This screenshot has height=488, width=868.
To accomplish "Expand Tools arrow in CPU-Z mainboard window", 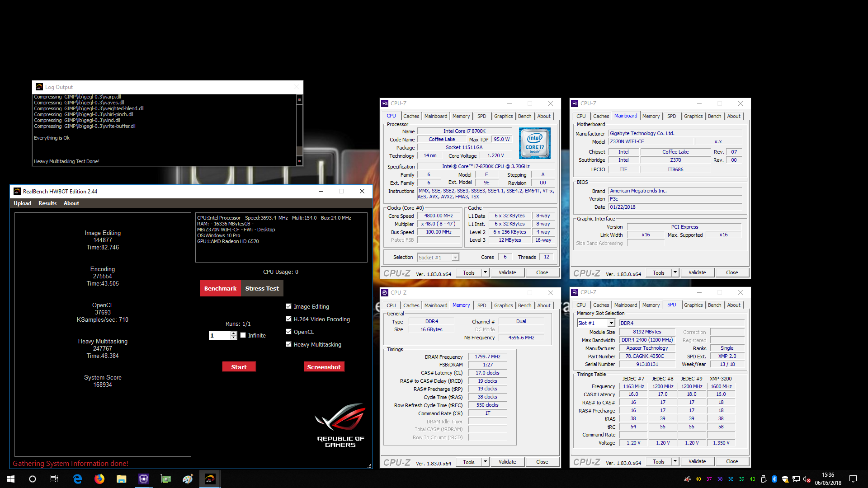I will (x=675, y=272).
